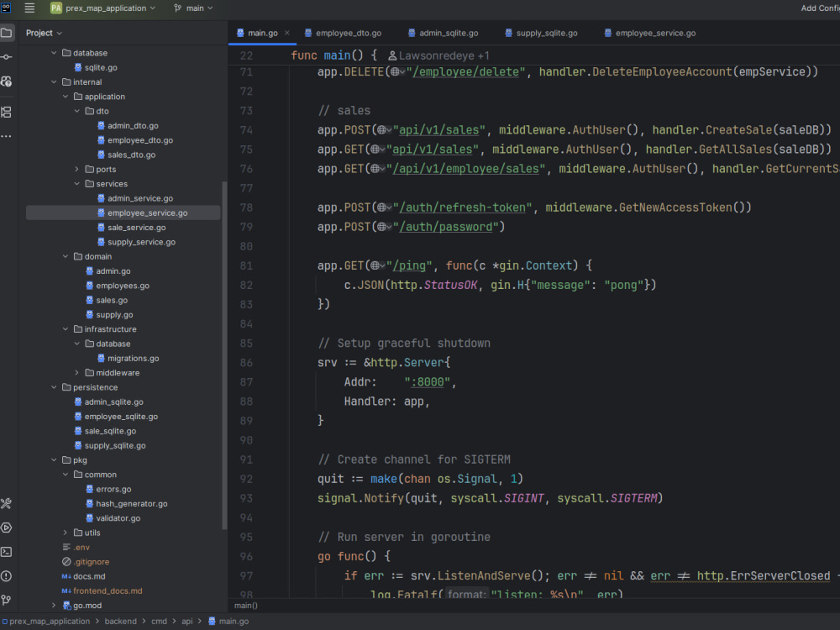Switch to the supply_sqlite.go tab
The height and width of the screenshot is (630, 840).
click(541, 33)
